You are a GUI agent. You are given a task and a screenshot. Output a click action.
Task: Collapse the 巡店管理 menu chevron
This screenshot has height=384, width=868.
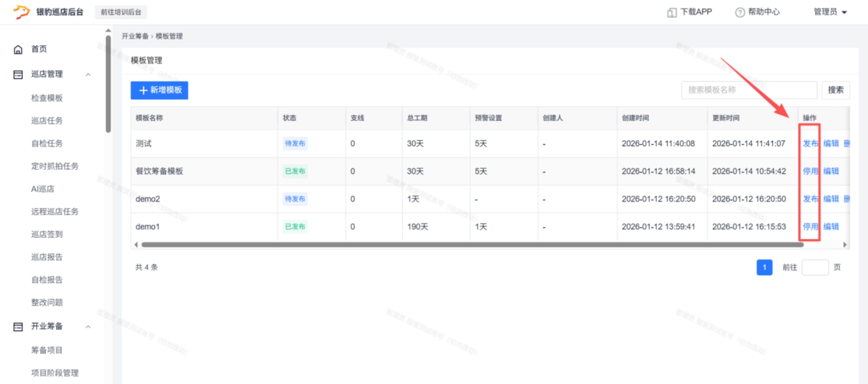88,74
